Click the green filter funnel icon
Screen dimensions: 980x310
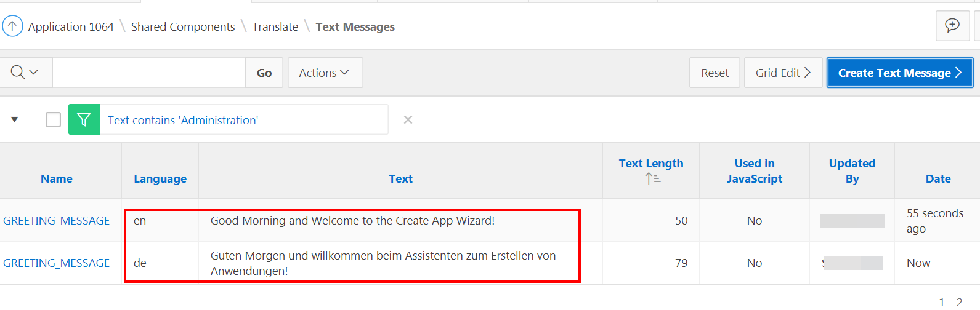pyautogui.click(x=84, y=120)
